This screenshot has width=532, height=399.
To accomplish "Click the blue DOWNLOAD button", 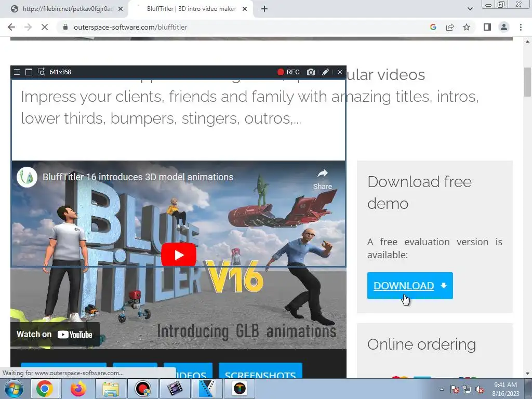I will click(x=410, y=286).
